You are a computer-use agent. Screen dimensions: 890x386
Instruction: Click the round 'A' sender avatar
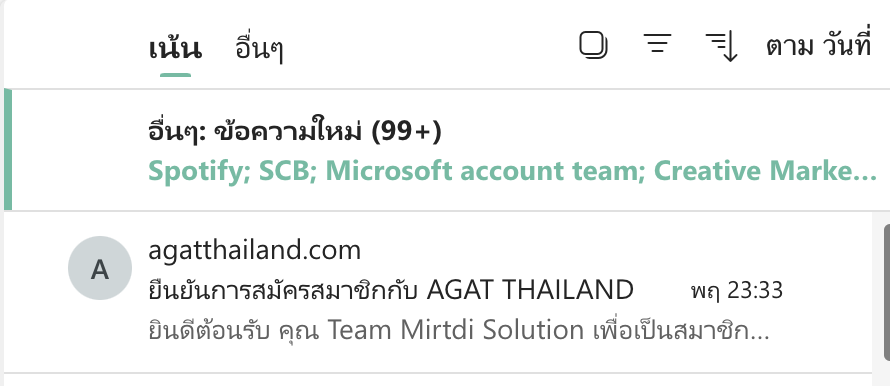coord(100,268)
